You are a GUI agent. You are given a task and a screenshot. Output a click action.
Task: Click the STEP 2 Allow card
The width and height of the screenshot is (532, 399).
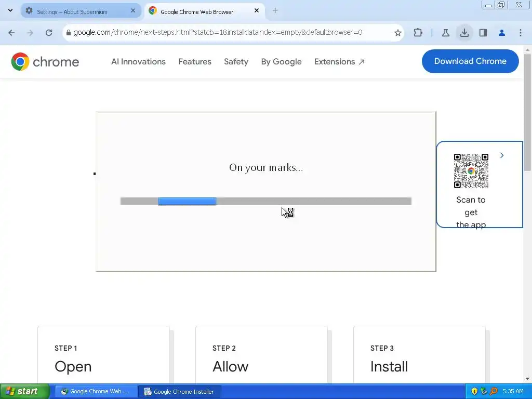(262, 355)
